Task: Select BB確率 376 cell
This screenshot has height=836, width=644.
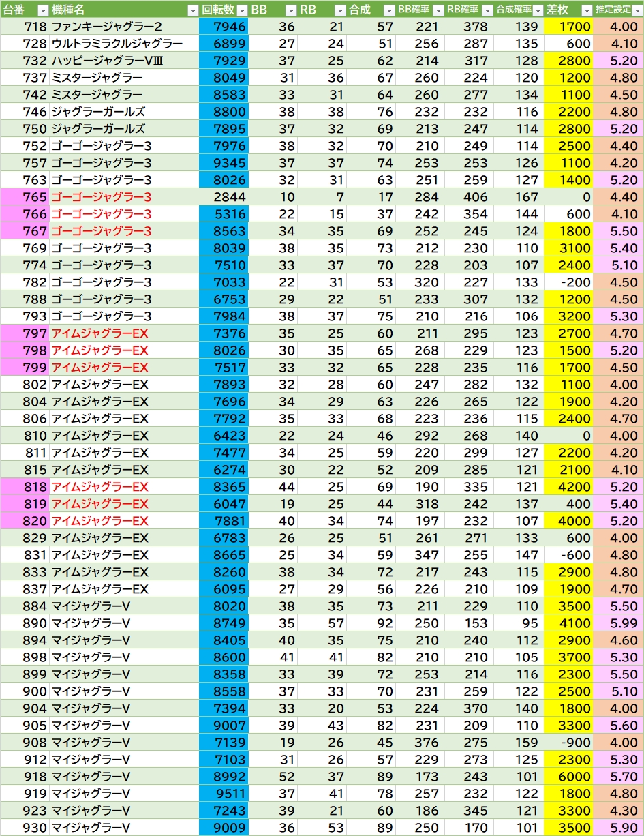Action: tap(420, 743)
